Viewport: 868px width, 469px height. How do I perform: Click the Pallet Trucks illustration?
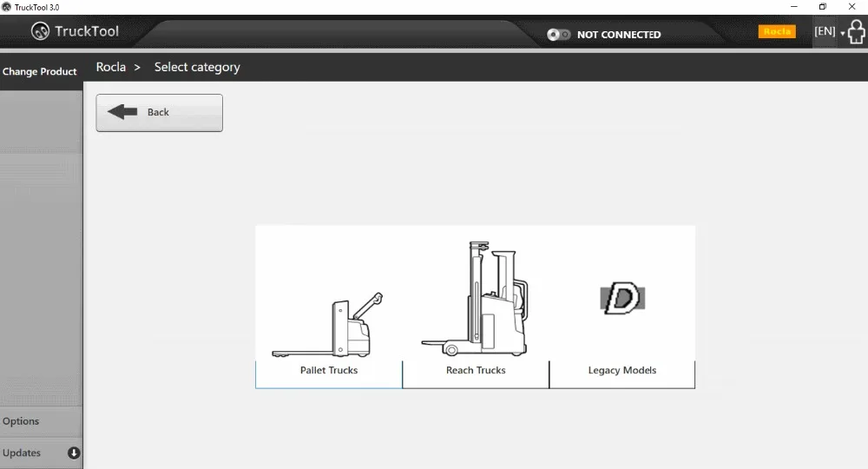(x=328, y=325)
